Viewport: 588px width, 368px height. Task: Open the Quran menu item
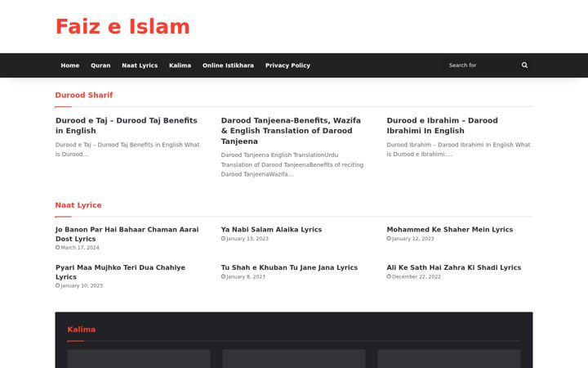coord(100,65)
